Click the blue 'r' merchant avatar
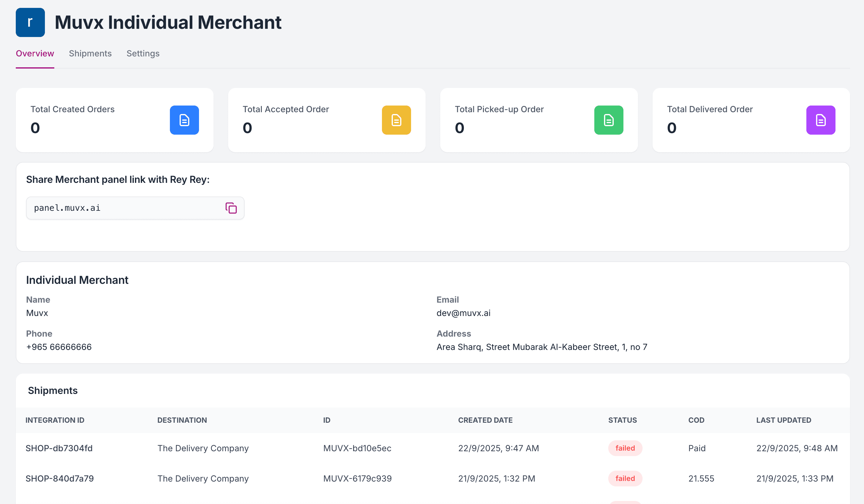 30,22
